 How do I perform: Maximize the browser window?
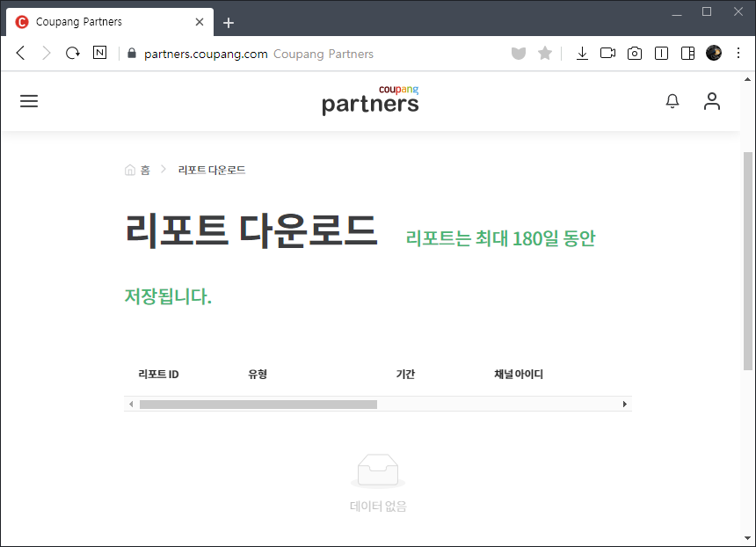point(707,11)
